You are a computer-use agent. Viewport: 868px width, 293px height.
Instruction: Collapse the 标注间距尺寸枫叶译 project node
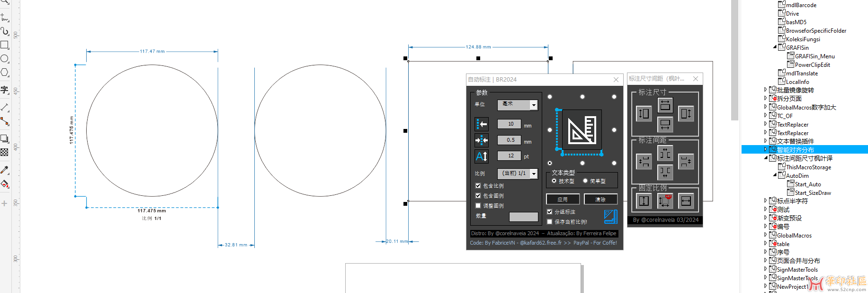coord(766,158)
